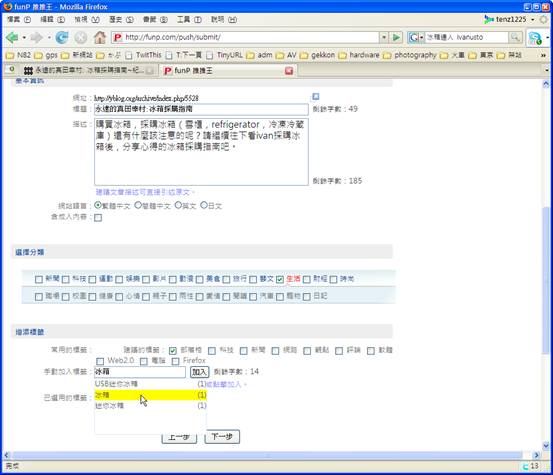Click the horizontal scrollbar thumb at bottom
Image resolution: width=553 pixels, height=475 pixels.
[x=267, y=456]
